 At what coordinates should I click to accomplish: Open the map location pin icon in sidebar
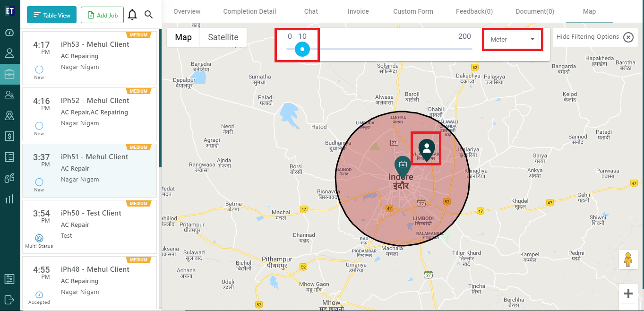[9, 115]
